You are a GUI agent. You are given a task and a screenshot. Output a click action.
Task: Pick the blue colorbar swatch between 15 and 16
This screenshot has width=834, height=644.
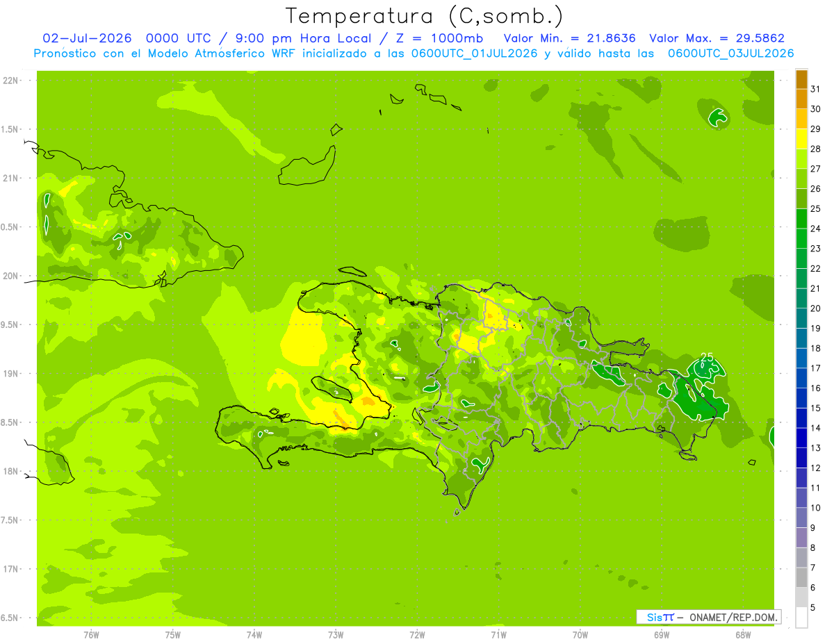(801, 397)
